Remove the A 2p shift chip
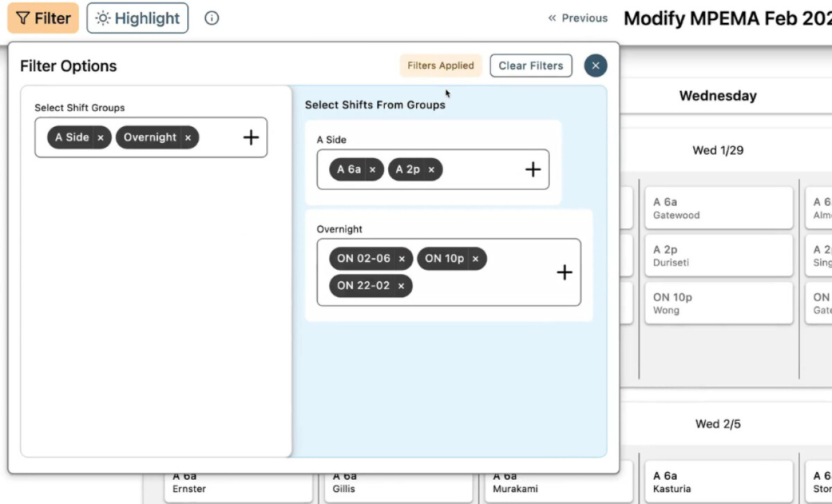Viewport: 832px width, 504px height. click(431, 169)
